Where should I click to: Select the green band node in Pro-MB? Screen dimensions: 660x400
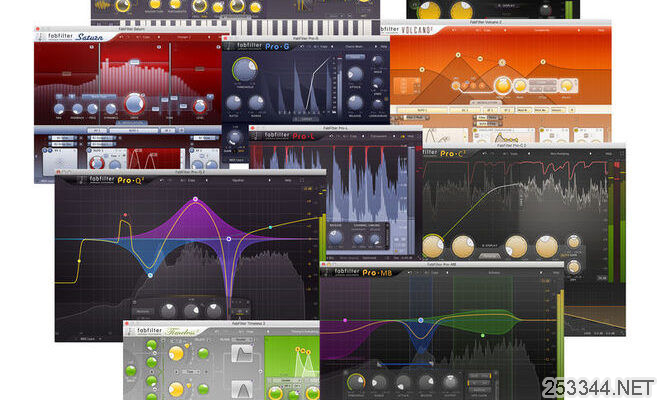(482, 335)
